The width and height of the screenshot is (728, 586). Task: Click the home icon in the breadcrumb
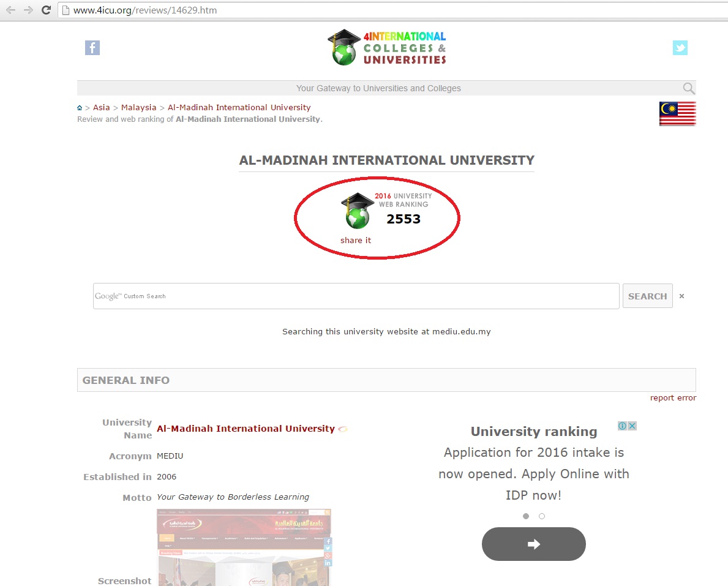coord(80,108)
